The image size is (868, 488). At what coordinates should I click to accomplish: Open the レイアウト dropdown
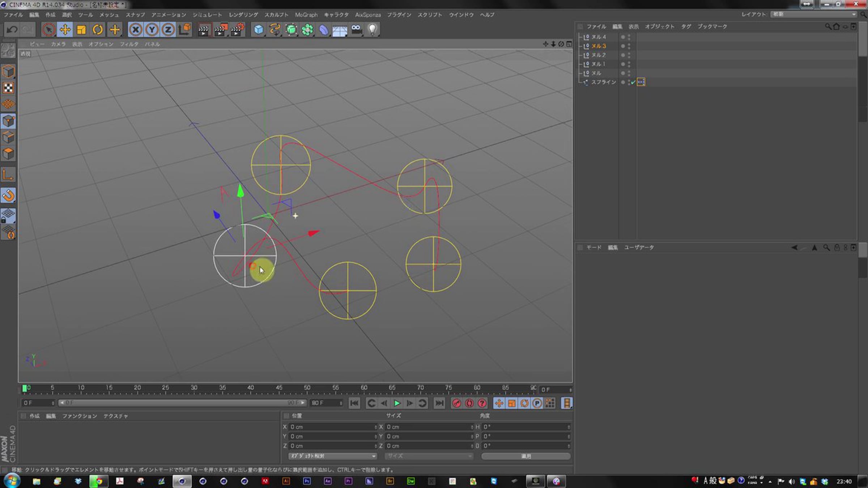[813, 14]
